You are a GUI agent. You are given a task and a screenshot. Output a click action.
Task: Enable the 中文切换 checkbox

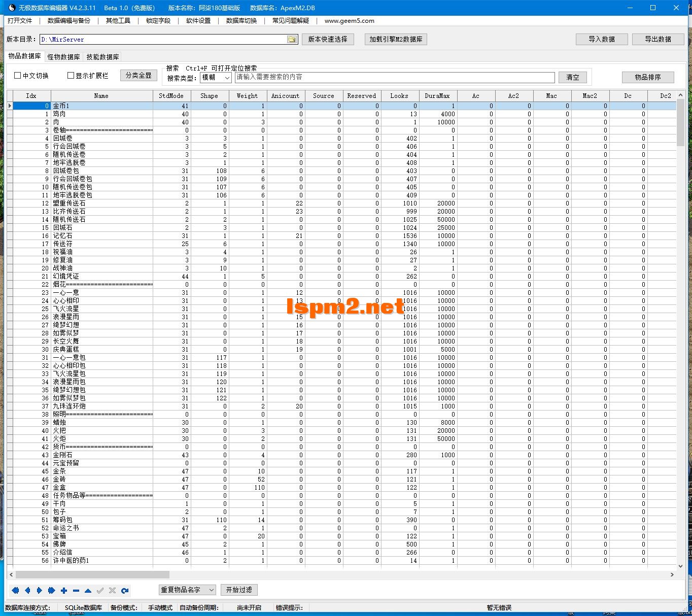pyautogui.click(x=18, y=76)
